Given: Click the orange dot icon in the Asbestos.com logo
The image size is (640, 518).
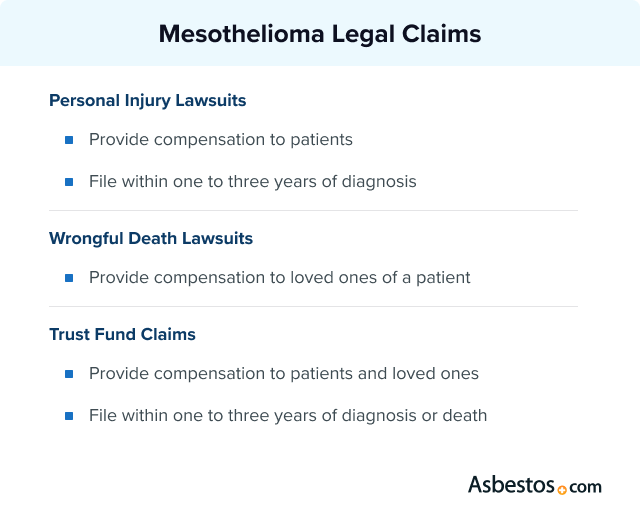Looking at the screenshot, I should tap(562, 489).
